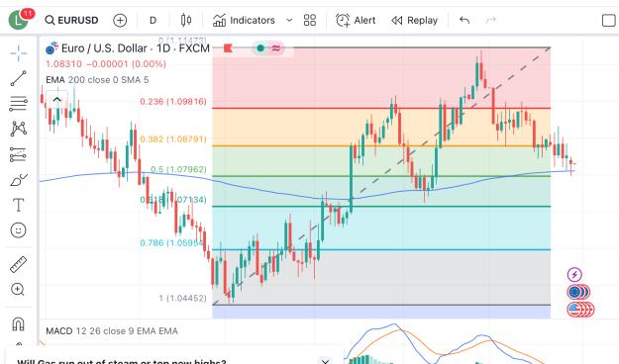
Task: Click the 11 notifications badge
Action: click(28, 14)
